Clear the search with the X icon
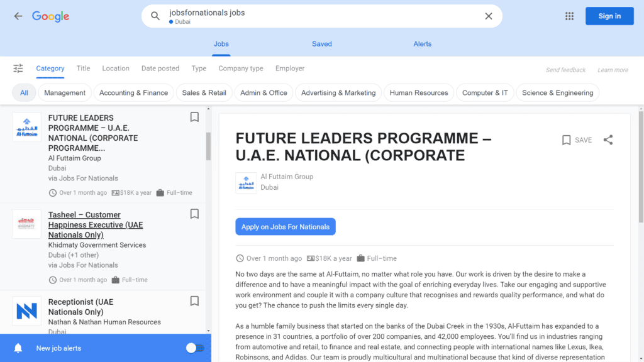The image size is (644, 362). 488,16
